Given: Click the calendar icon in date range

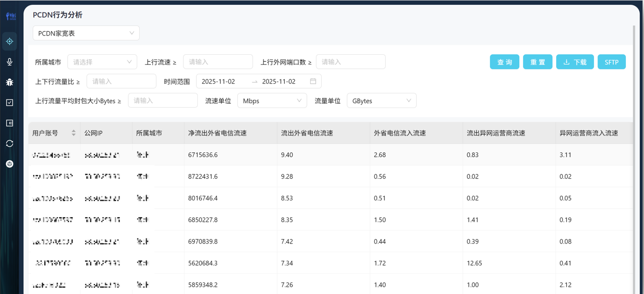Looking at the screenshot, I should [313, 82].
